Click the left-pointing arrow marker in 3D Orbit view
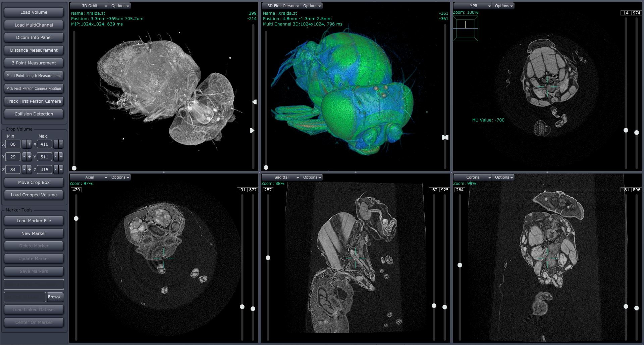644x345 pixels. coord(254,102)
